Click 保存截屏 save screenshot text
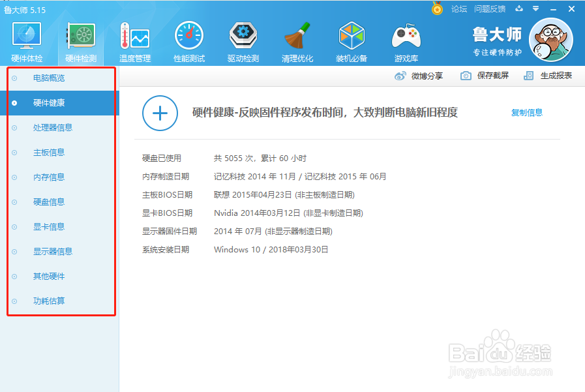585x392 pixels. click(x=493, y=76)
